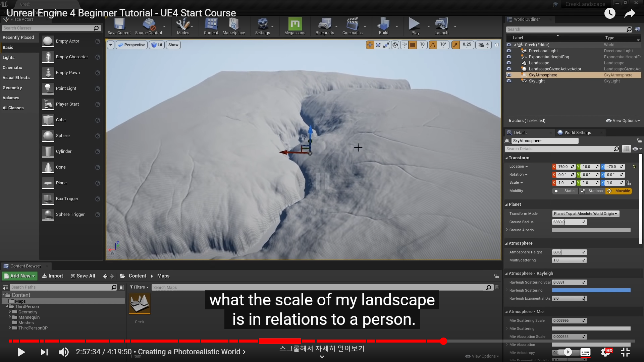Set Mobility to Static
This screenshot has height=362, width=644.
tap(566, 191)
